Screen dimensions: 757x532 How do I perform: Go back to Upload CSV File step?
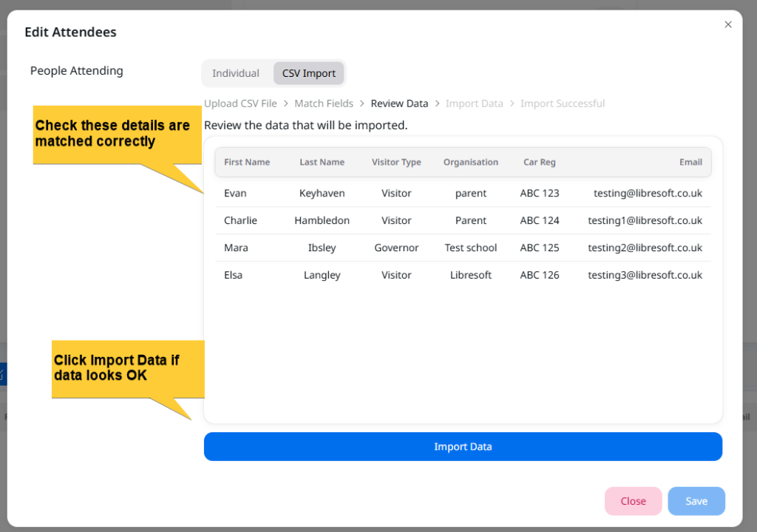coord(240,103)
